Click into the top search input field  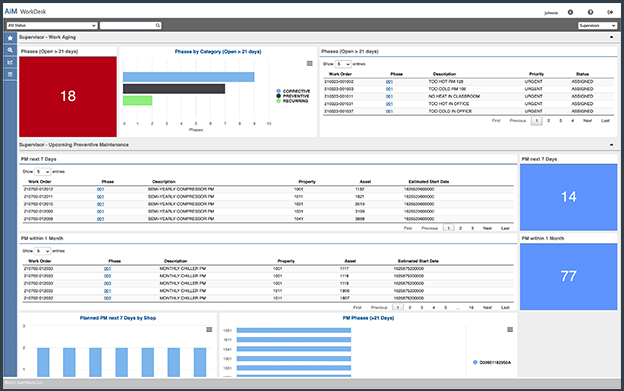coord(127,25)
